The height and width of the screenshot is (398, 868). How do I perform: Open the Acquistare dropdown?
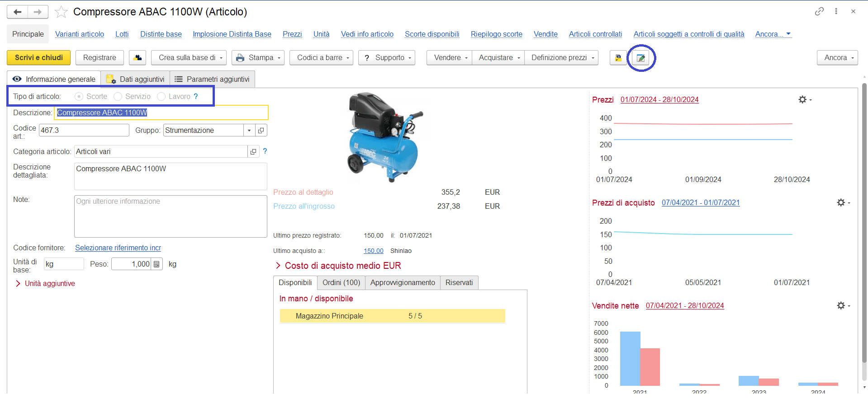pyautogui.click(x=498, y=58)
